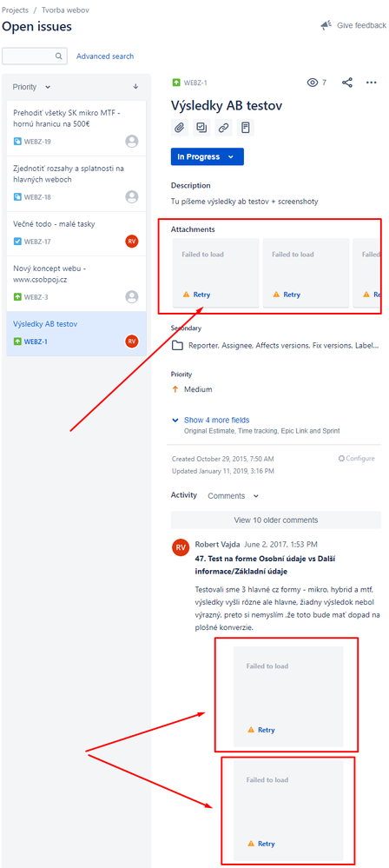This screenshot has height=868, width=389.
Task: Click the WEBZ-19 issue type icon
Action: 17,142
